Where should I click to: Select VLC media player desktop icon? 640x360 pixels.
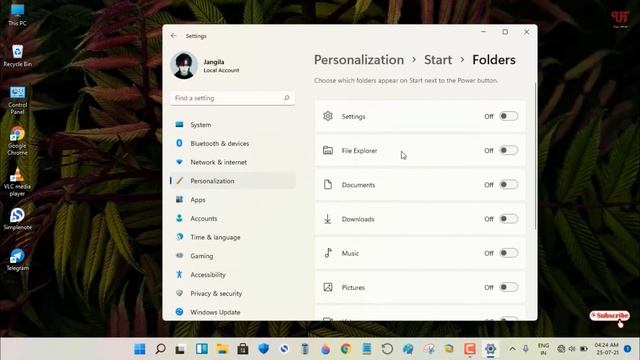(x=18, y=182)
